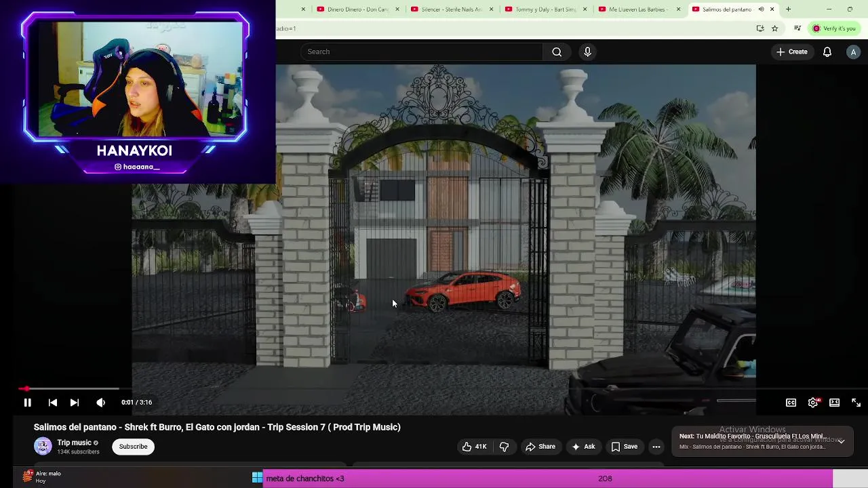
Task: Close the Silencer tab
Action: pos(490,9)
